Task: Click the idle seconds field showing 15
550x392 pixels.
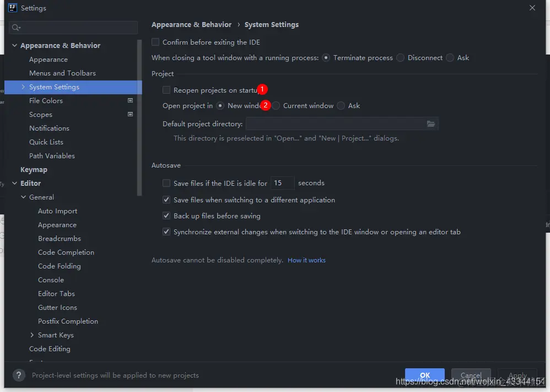Action: click(282, 183)
